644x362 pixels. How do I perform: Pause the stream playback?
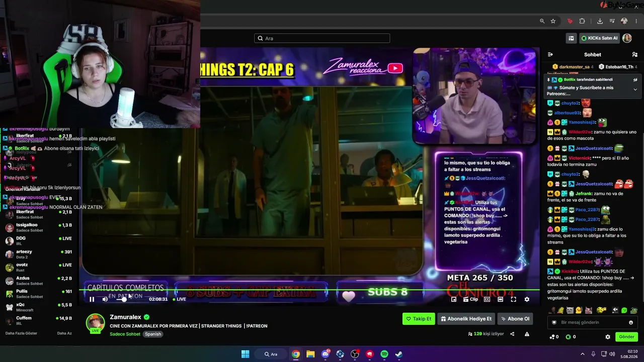(92, 299)
